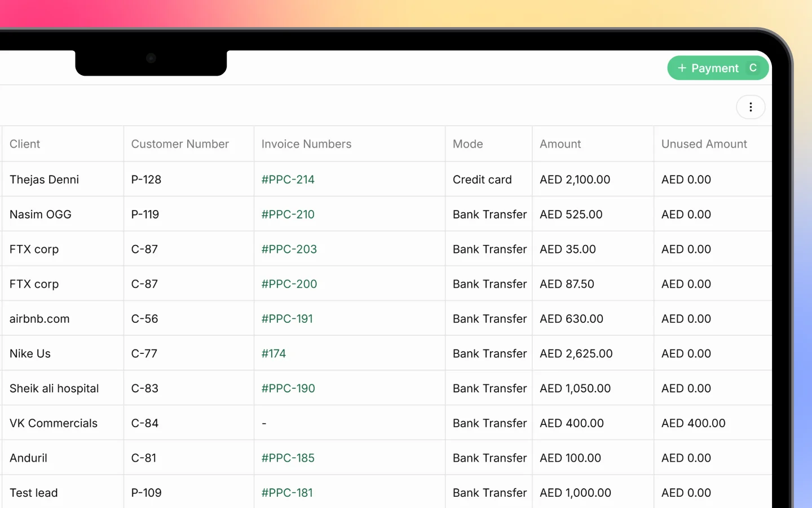Open the three-dot more options menu
Image resolution: width=812 pixels, height=508 pixels.
[x=751, y=107]
